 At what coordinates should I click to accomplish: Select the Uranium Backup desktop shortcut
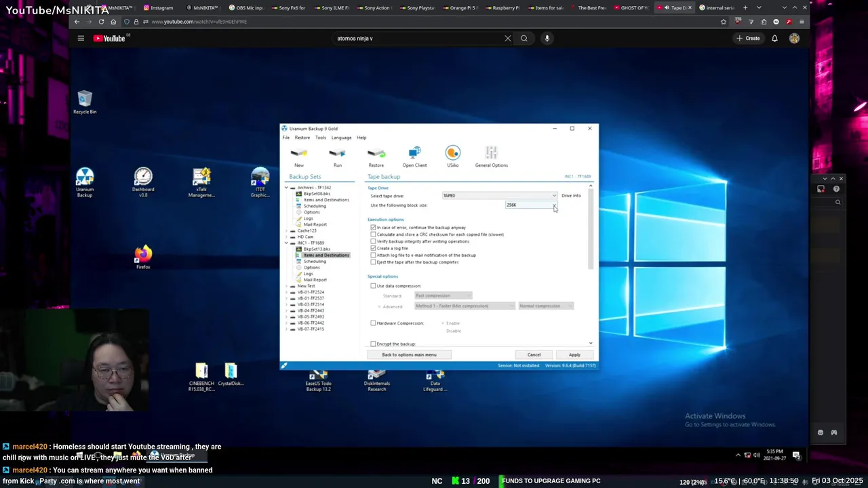(85, 182)
